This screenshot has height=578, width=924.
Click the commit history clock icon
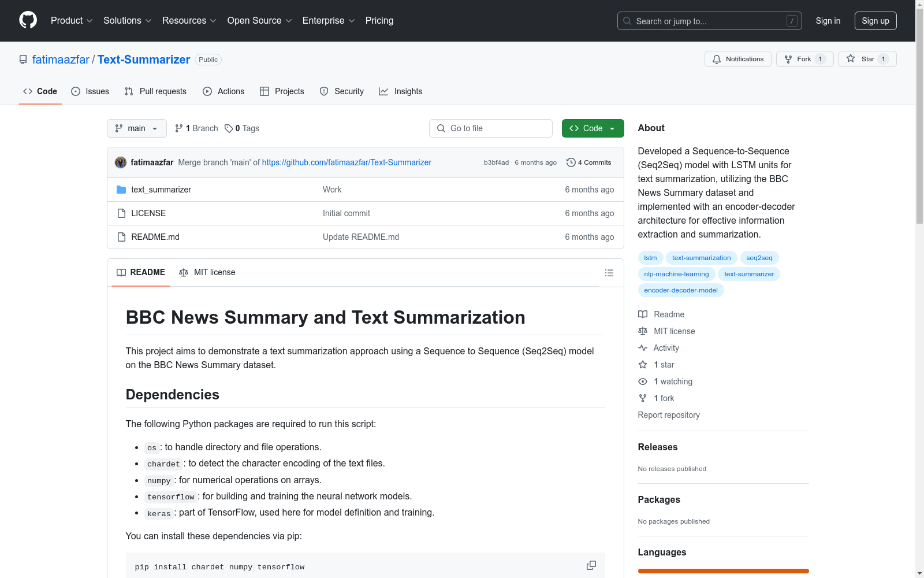coord(571,162)
